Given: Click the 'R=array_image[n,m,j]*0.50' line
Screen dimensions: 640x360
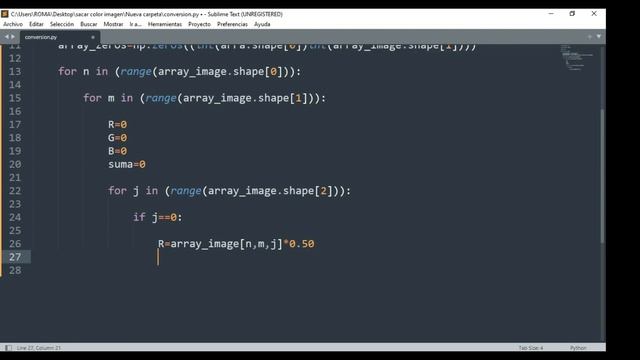Looking at the screenshot, I should 236,244.
